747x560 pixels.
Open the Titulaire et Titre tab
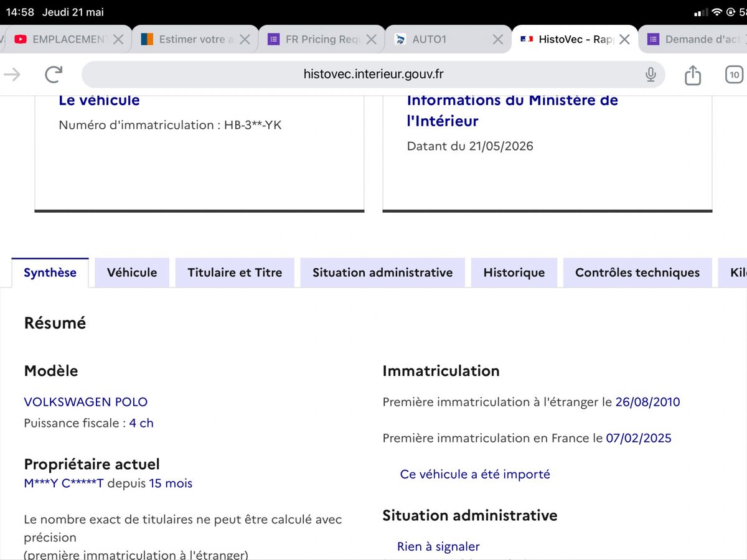tap(235, 273)
